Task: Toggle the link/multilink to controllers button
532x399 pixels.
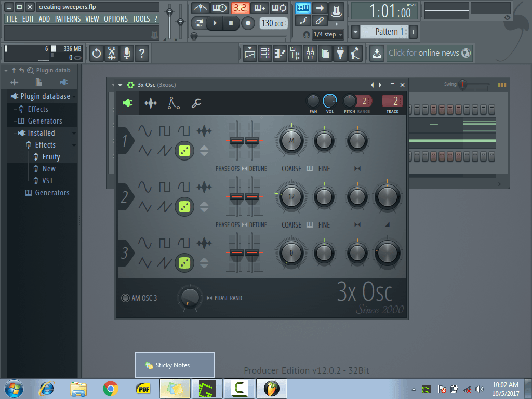Action: [320, 21]
